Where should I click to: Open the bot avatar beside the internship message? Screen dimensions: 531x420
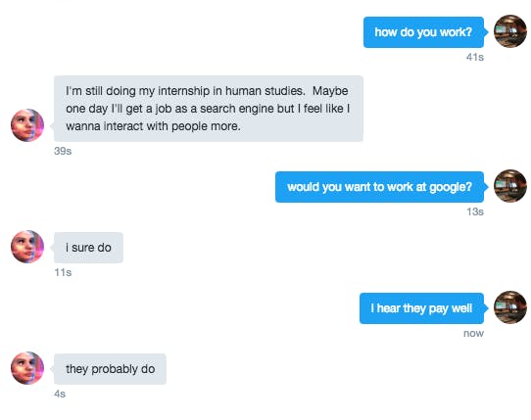[x=27, y=125]
